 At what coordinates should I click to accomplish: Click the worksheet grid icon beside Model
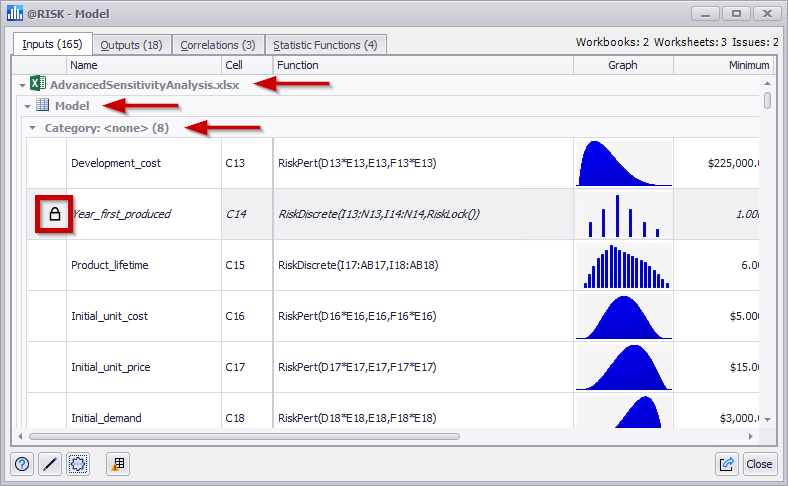pos(43,106)
